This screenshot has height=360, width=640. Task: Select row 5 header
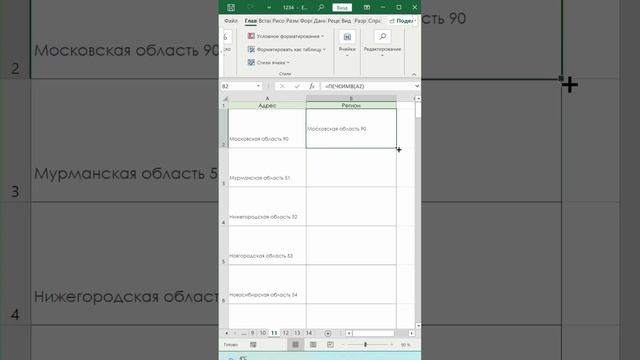click(224, 245)
